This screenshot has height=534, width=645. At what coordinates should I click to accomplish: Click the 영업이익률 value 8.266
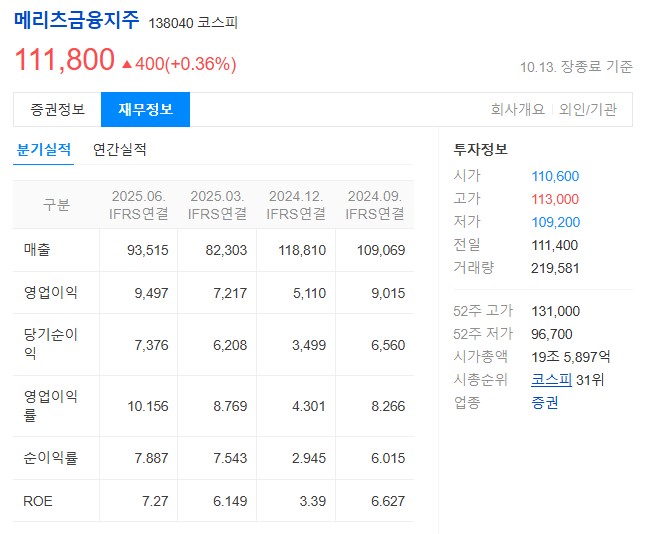[x=388, y=406]
